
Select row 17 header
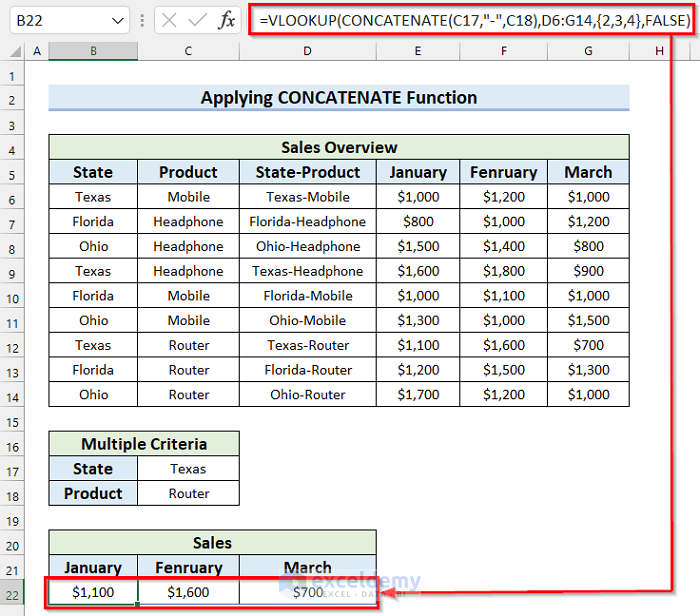tap(12, 471)
